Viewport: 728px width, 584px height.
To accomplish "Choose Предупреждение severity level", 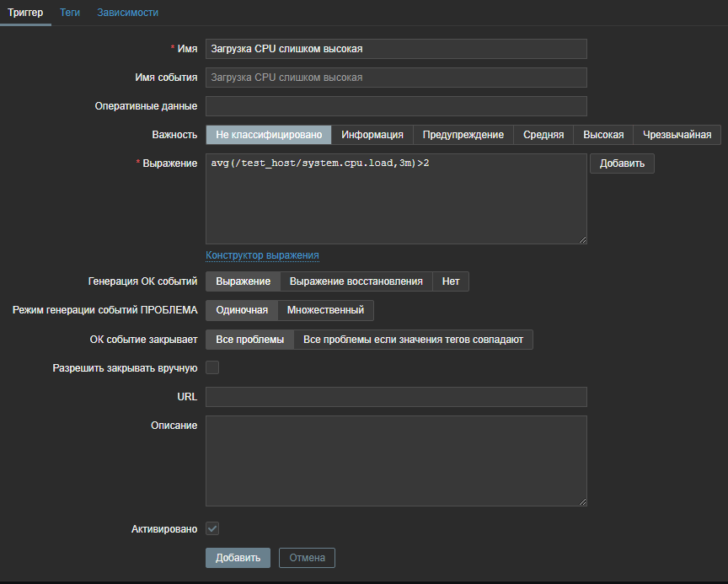I will tap(463, 135).
